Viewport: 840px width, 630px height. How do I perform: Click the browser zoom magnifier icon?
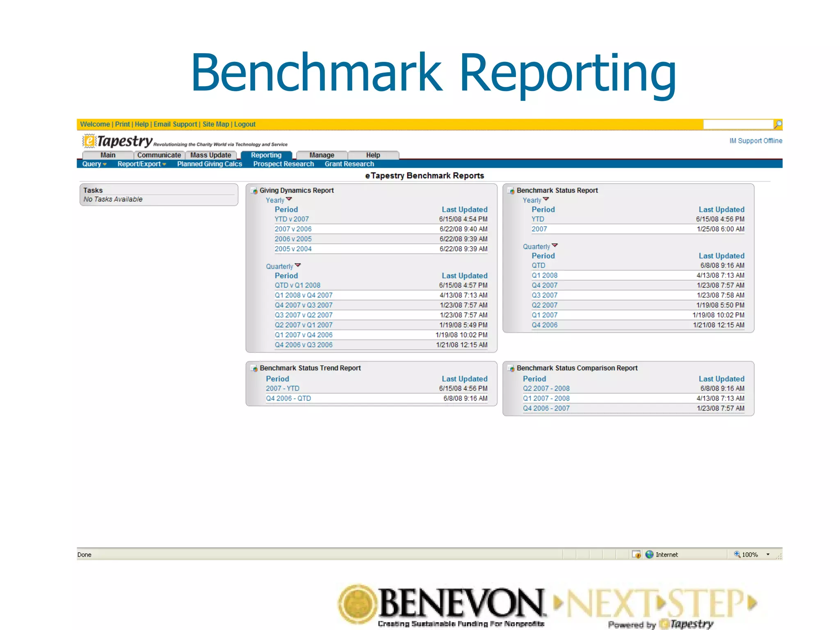pos(737,555)
